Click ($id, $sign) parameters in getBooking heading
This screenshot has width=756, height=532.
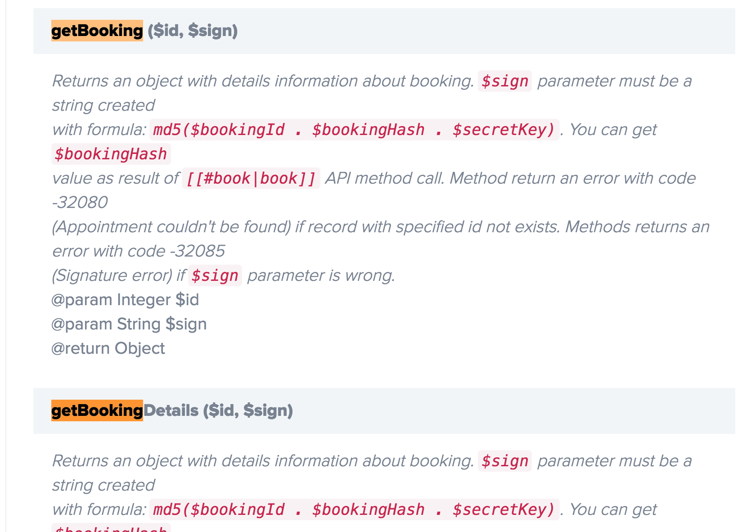(193, 31)
